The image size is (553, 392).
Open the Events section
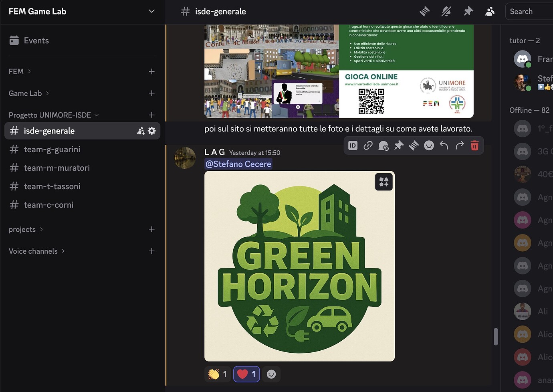[x=83, y=40]
